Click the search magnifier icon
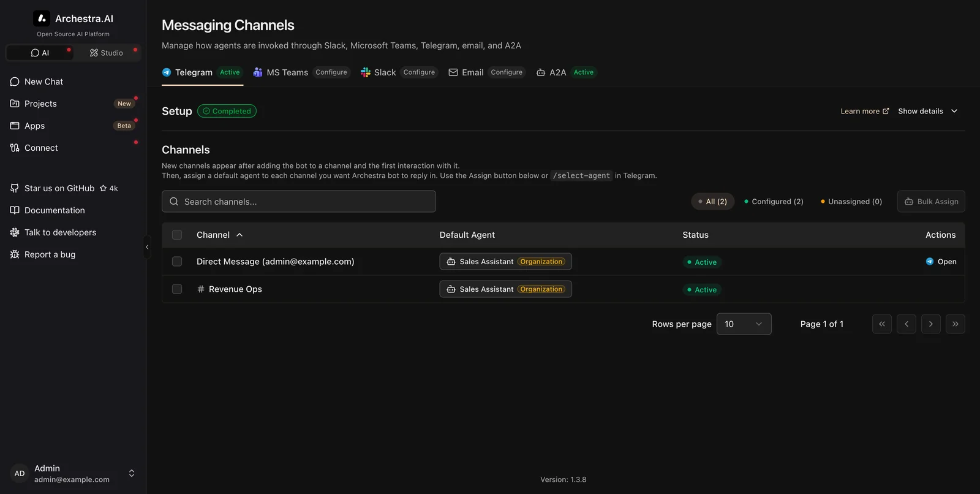The height and width of the screenshot is (494, 980). pyautogui.click(x=174, y=202)
